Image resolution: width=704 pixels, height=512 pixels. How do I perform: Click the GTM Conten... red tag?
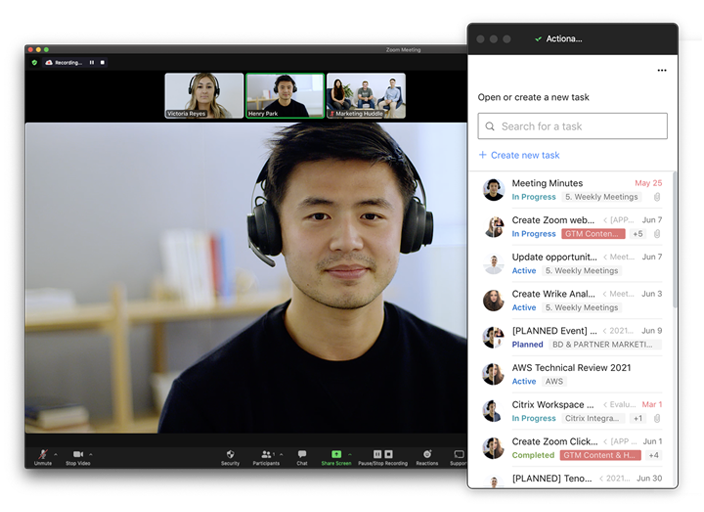pyautogui.click(x=593, y=234)
